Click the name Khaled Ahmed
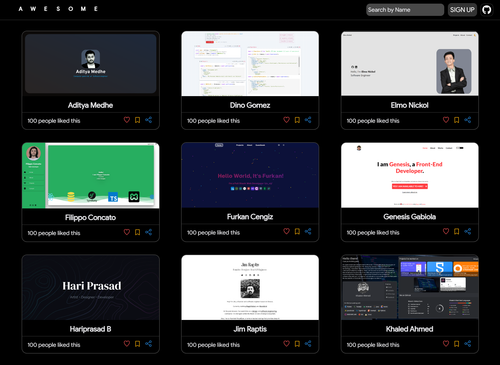500x365 pixels. tap(410, 329)
